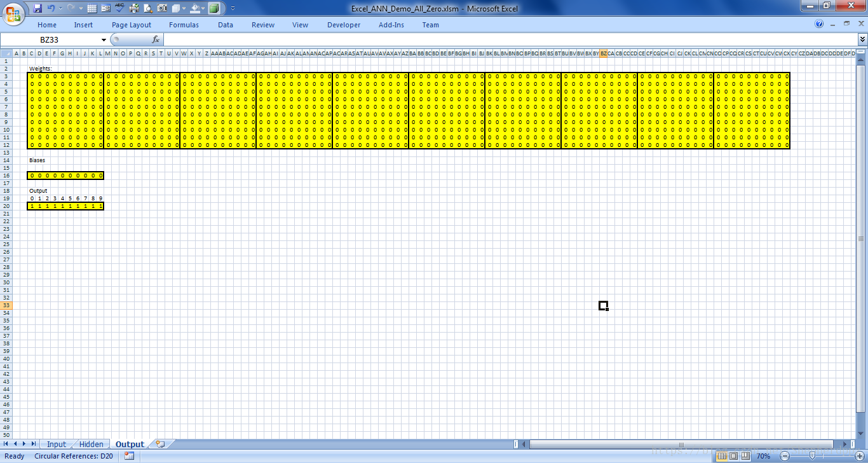Run Spelling check (ABC checkmark icon)
The width and height of the screenshot is (868, 463).
pos(119,8)
